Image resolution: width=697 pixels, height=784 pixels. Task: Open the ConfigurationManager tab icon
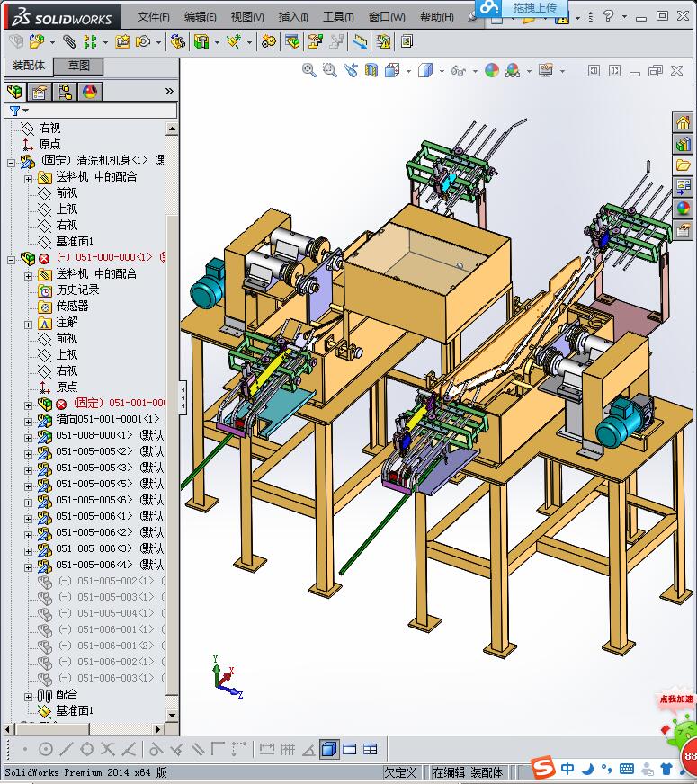click(65, 92)
